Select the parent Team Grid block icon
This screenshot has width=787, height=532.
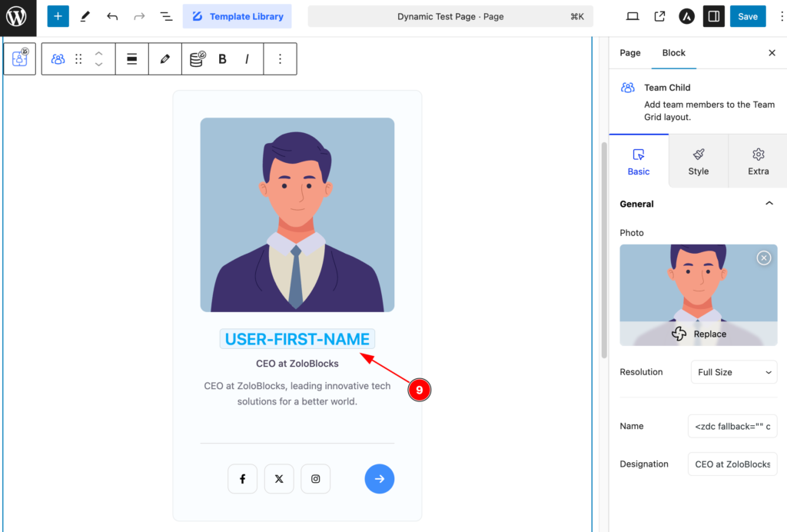tap(19, 58)
